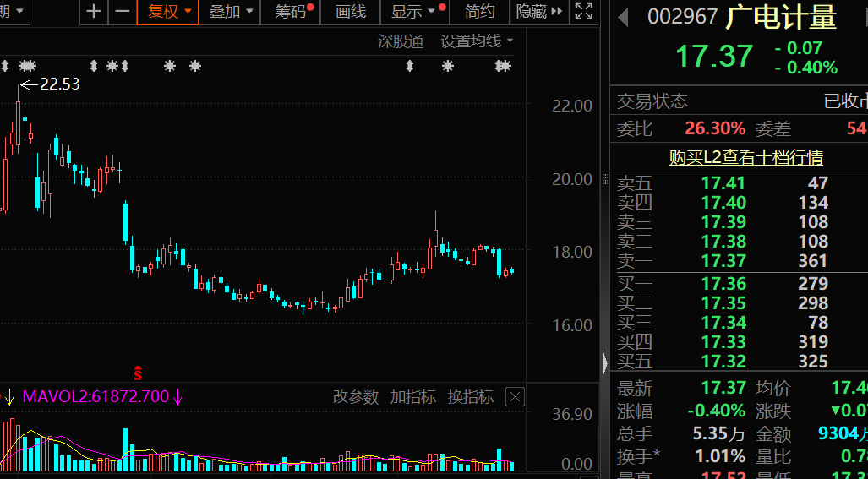Image resolution: width=868 pixels, height=479 pixels.
Task: Zoom in chart with plus button
Action: tap(94, 12)
